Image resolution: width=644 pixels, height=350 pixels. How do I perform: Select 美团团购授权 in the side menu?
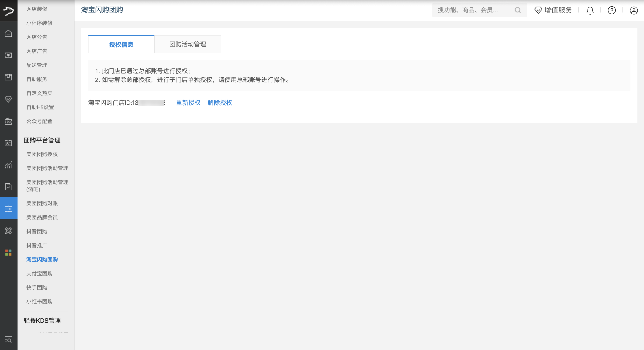tap(42, 154)
